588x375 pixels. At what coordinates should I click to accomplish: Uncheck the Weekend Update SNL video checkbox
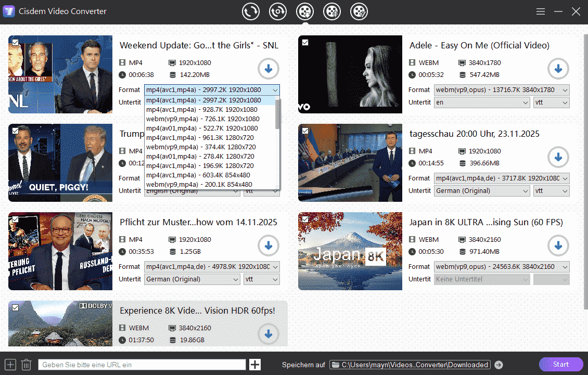[x=15, y=43]
